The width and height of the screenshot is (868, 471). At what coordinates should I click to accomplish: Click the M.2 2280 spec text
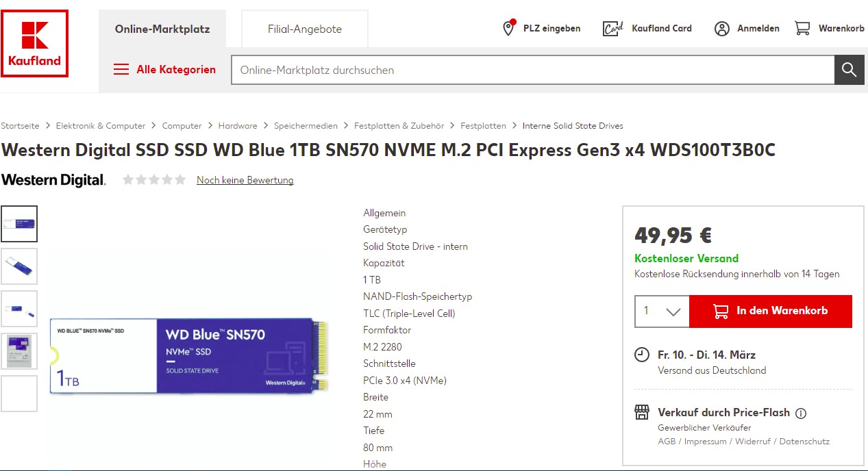(382, 347)
